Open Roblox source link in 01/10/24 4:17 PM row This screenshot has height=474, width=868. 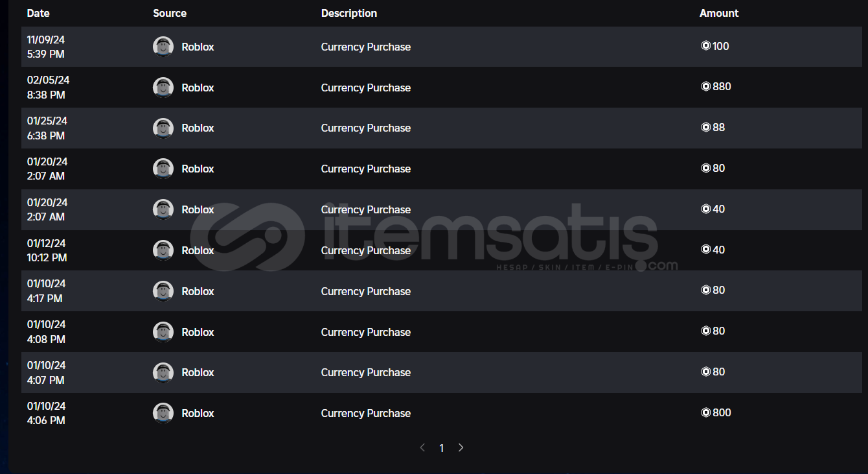[x=198, y=291]
